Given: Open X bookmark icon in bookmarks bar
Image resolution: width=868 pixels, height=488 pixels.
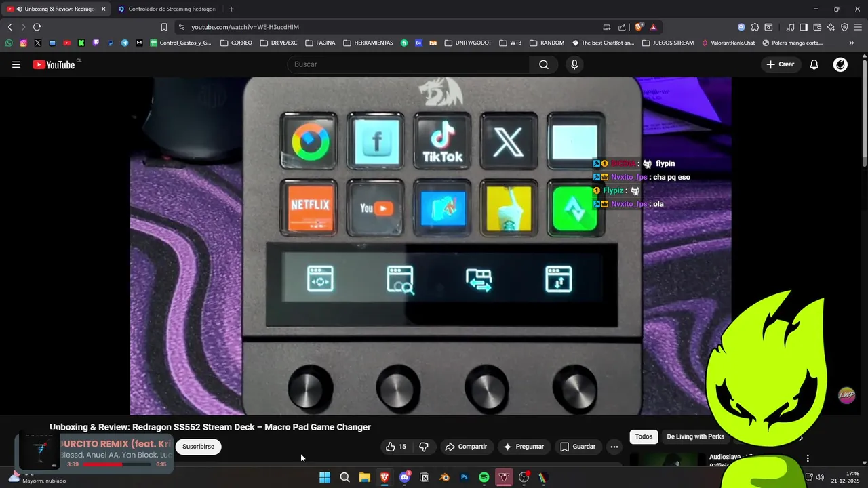Looking at the screenshot, I should [37, 43].
